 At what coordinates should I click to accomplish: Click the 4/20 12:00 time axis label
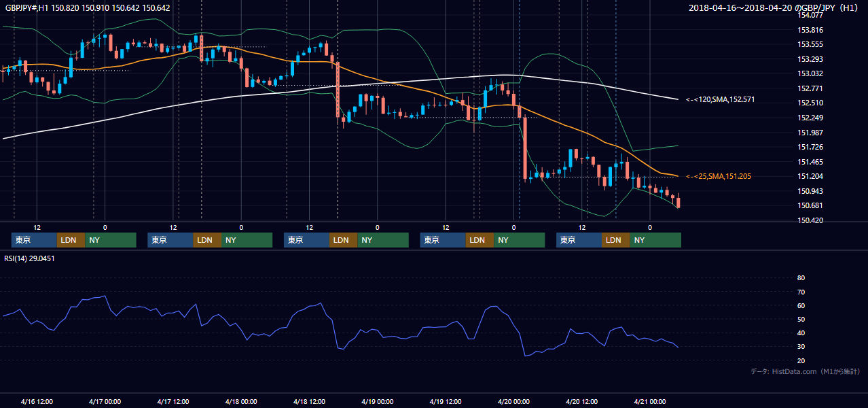[x=582, y=401]
